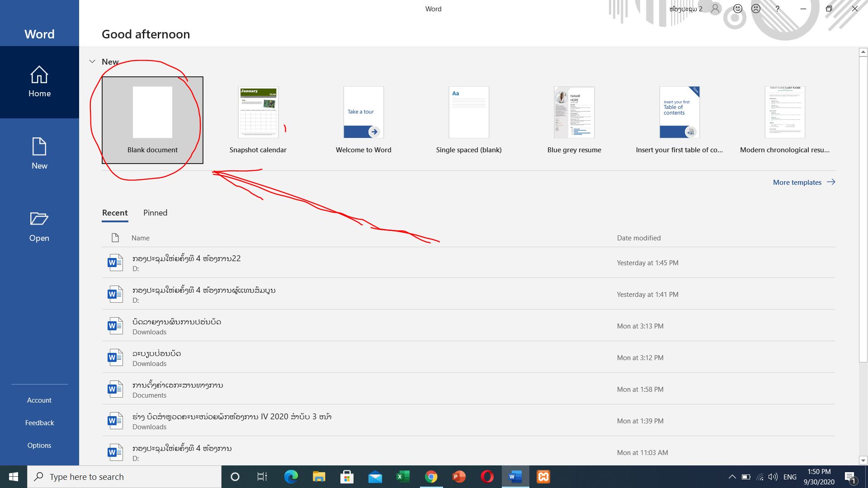Open Help question mark icon

point(777,9)
